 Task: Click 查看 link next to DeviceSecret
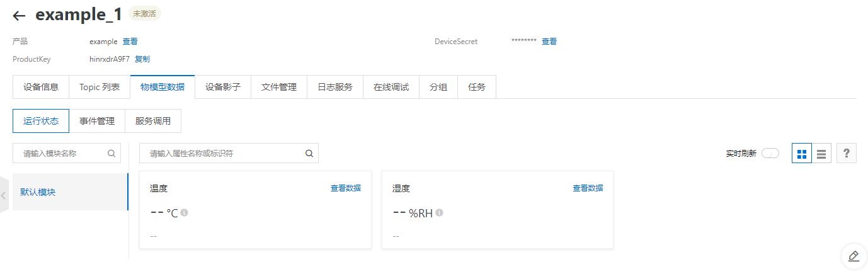tap(549, 42)
